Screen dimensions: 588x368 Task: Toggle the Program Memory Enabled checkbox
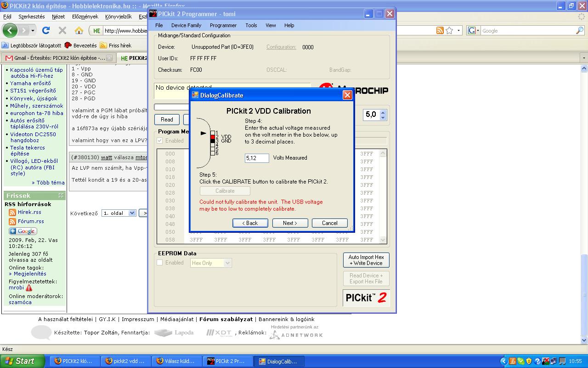[160, 141]
